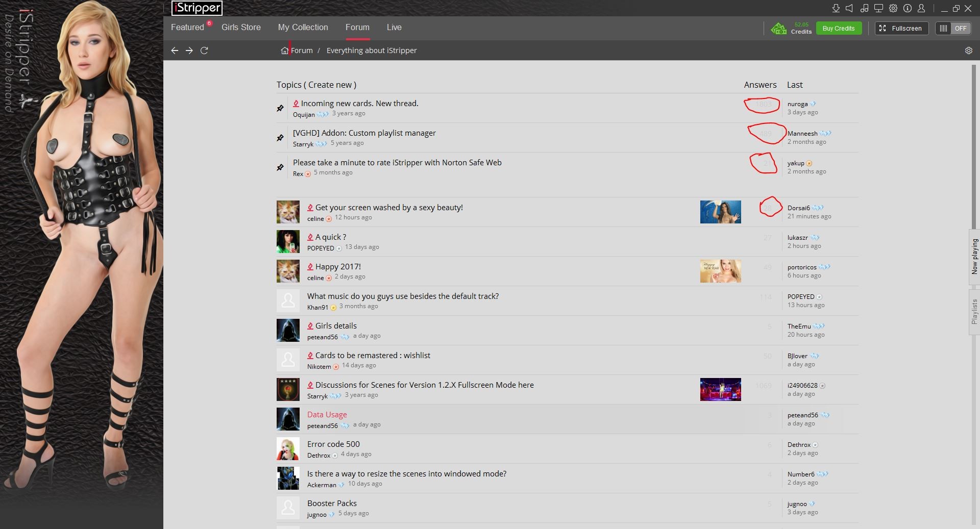Image resolution: width=980 pixels, height=529 pixels.
Task: Click last poster Manneesh
Action: tap(802, 134)
